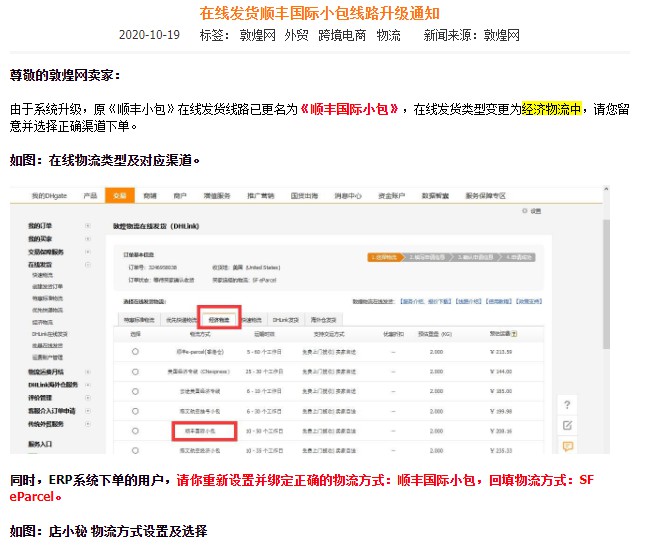Click the ¥144.00 estimated freight value

(501, 371)
